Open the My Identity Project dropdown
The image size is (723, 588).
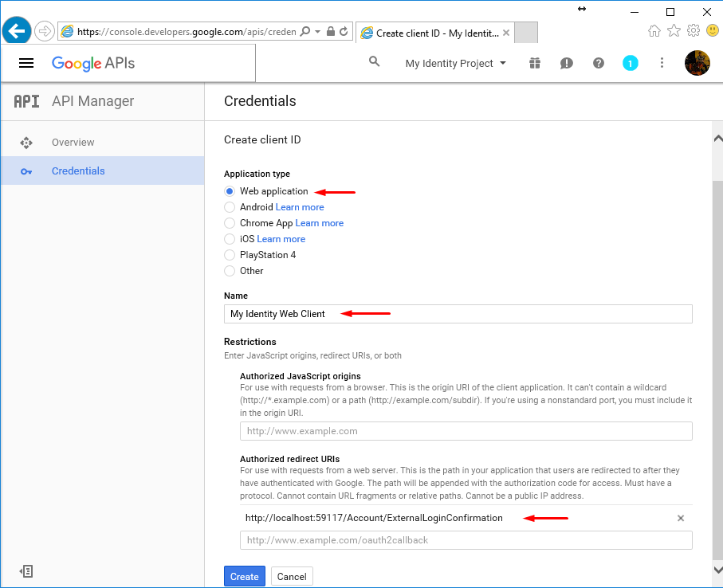[x=456, y=63]
